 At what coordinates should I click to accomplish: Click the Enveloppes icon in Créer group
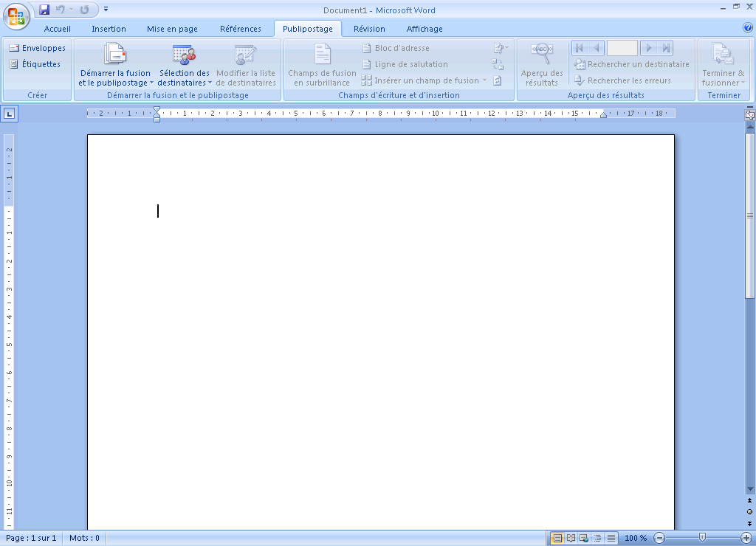click(14, 48)
